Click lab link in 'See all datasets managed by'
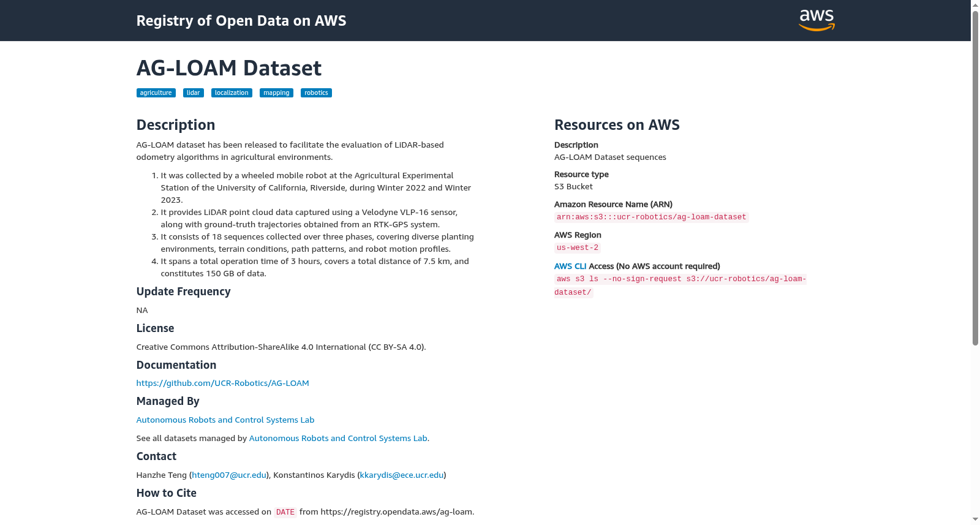 [338, 439]
